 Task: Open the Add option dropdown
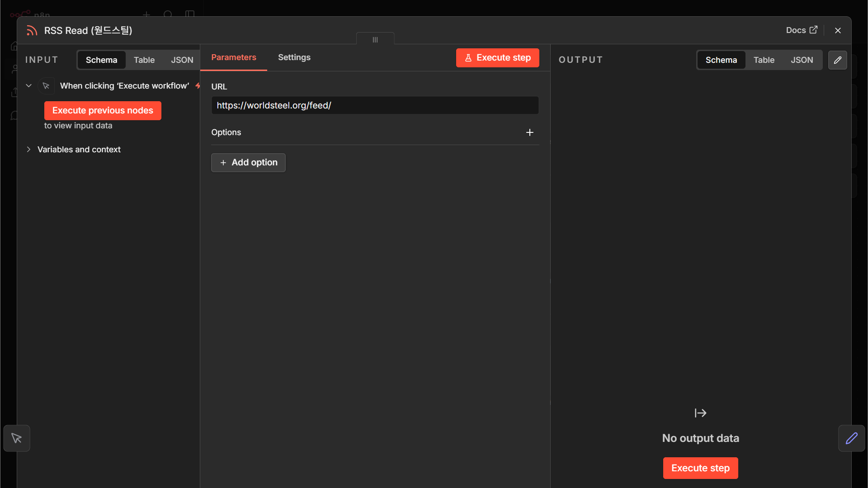[248, 163]
